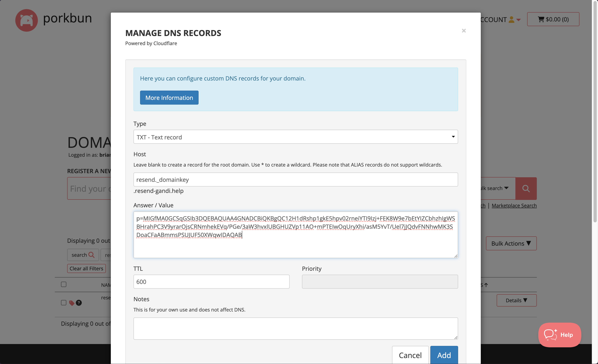
Task: Click the sort arrow column header
Action: pos(486,285)
